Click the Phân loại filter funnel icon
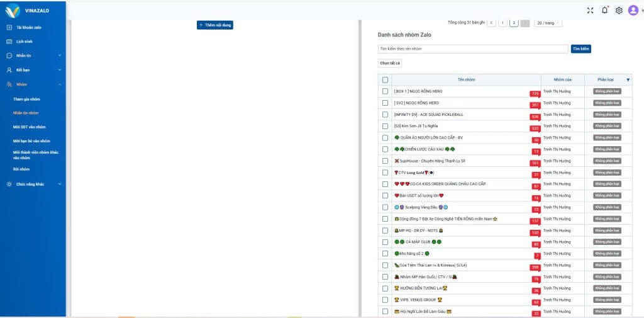The height and width of the screenshot is (318, 644). point(627,80)
